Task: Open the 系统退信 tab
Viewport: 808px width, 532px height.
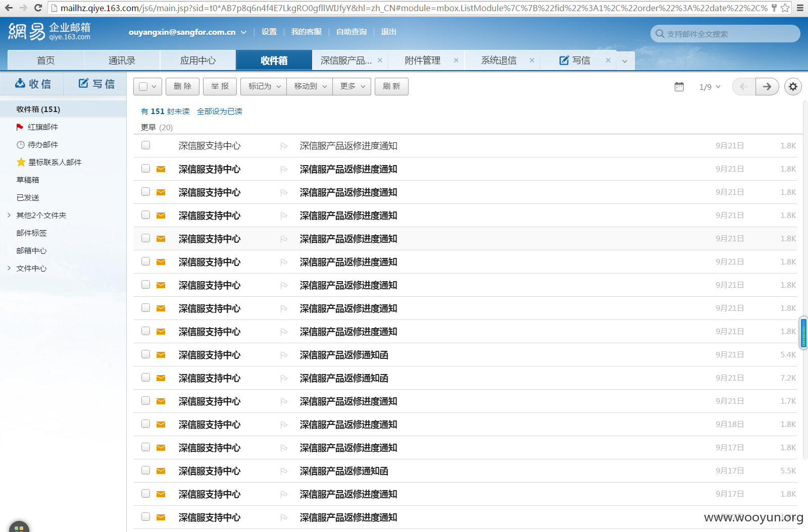Action: [499, 61]
